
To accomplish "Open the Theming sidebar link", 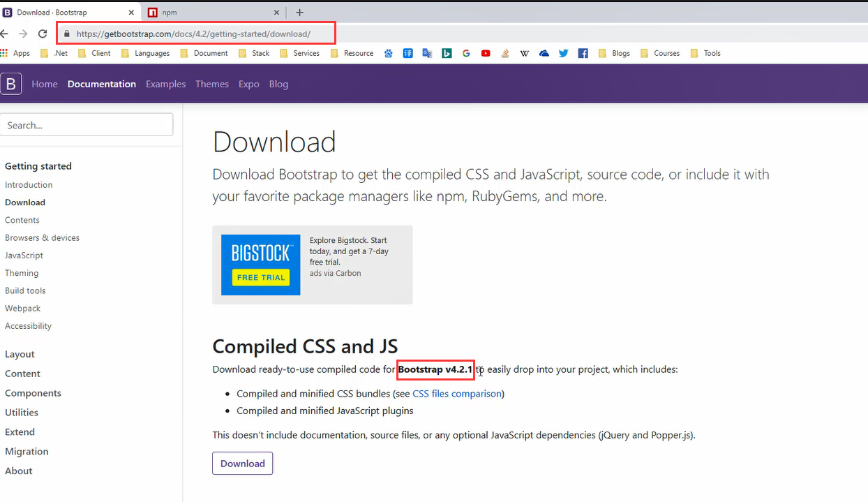I will (x=22, y=273).
